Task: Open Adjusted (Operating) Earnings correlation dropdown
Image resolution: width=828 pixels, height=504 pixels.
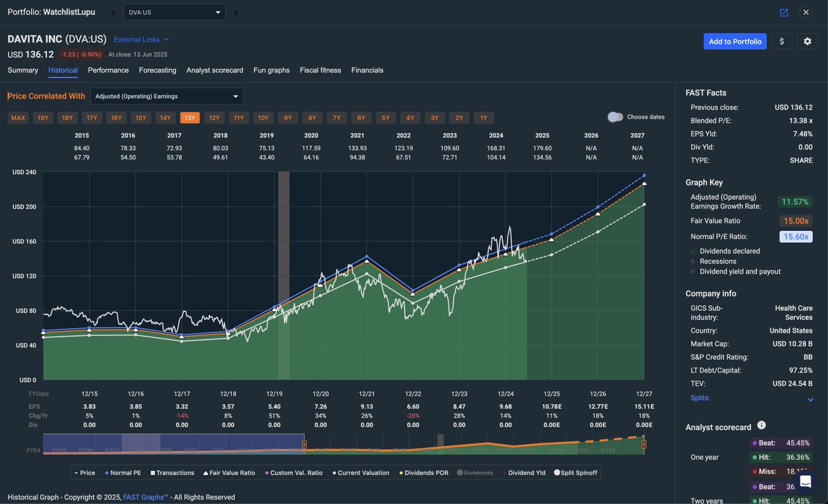Action: click(x=166, y=97)
